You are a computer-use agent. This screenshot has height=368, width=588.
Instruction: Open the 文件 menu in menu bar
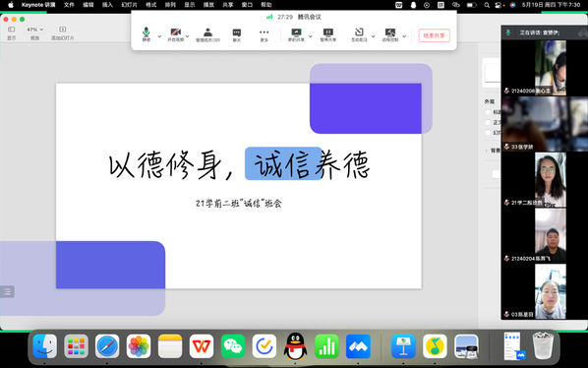pos(69,5)
